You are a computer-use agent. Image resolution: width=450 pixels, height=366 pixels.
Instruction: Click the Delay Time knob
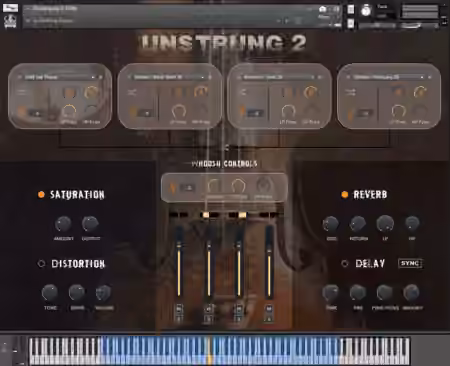coord(331,293)
